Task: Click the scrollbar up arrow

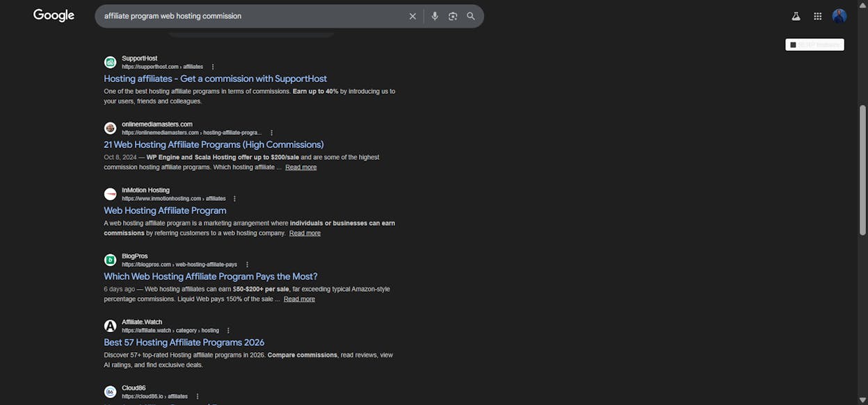Action: (x=863, y=4)
